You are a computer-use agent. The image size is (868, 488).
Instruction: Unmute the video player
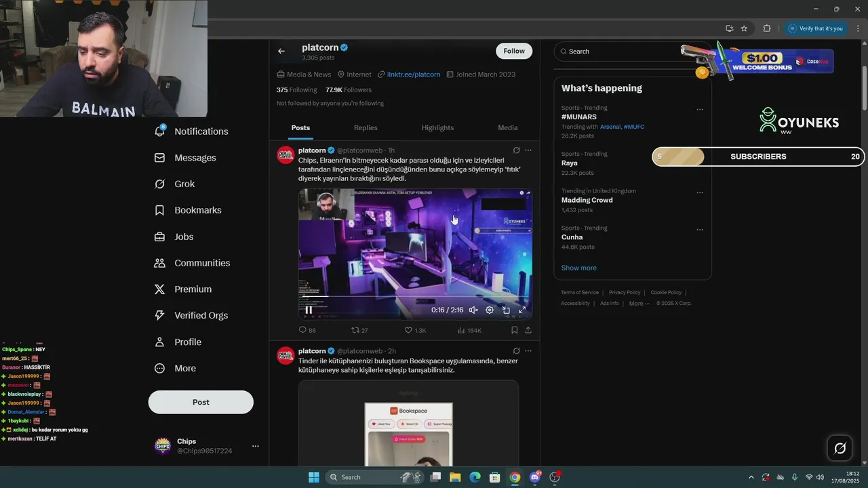(473, 310)
